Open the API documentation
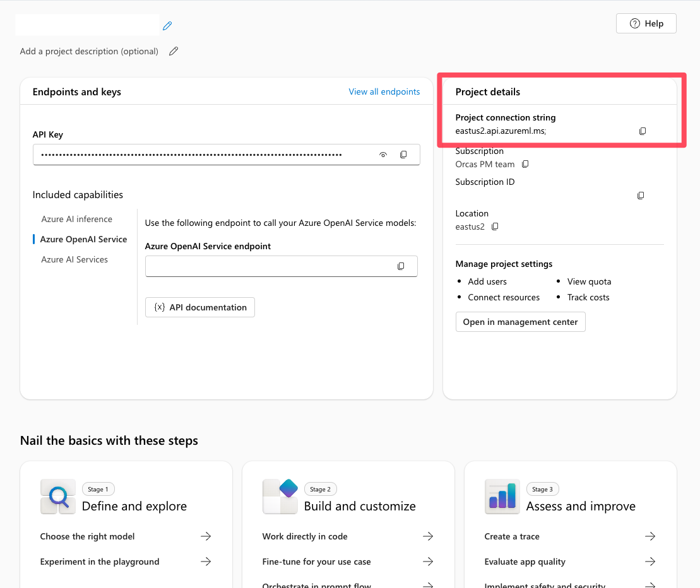This screenshot has width=700, height=588. [x=199, y=307]
